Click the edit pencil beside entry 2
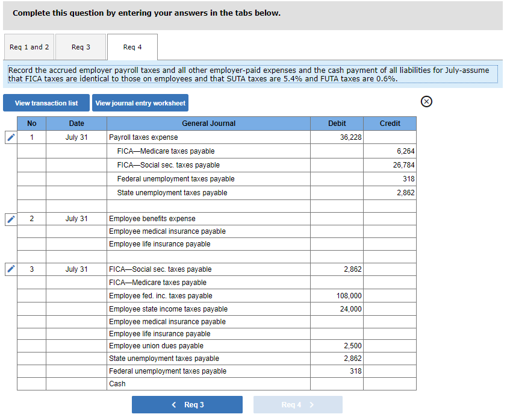Image resolution: width=510 pixels, height=420 pixels. point(10,219)
